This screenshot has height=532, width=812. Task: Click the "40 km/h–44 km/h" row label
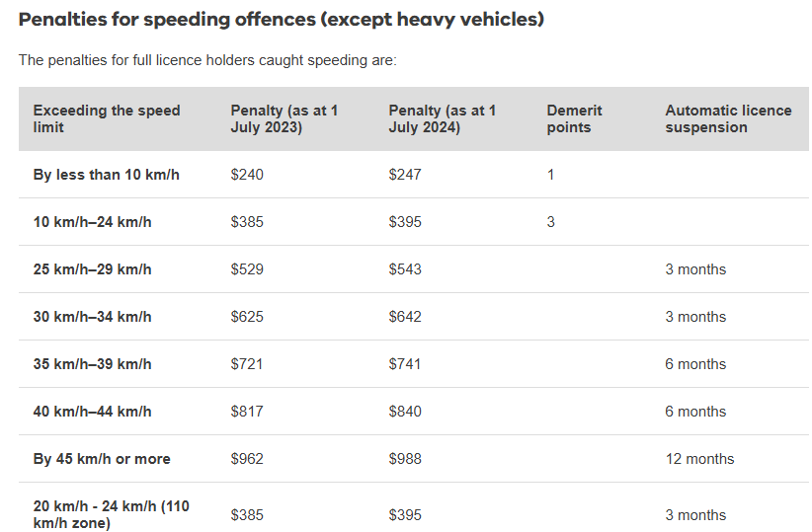coord(92,412)
